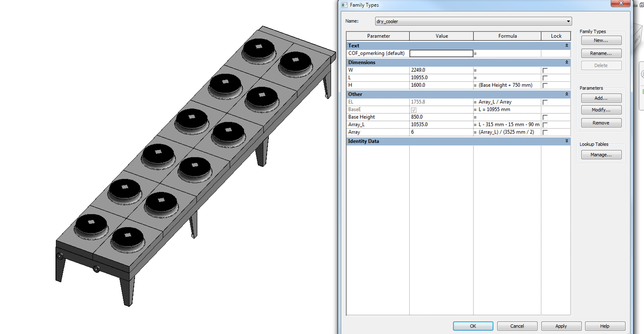Image resolution: width=644 pixels, height=334 pixels.
Task: Toggle lock checkbox for Array_L
Action: [x=545, y=125]
